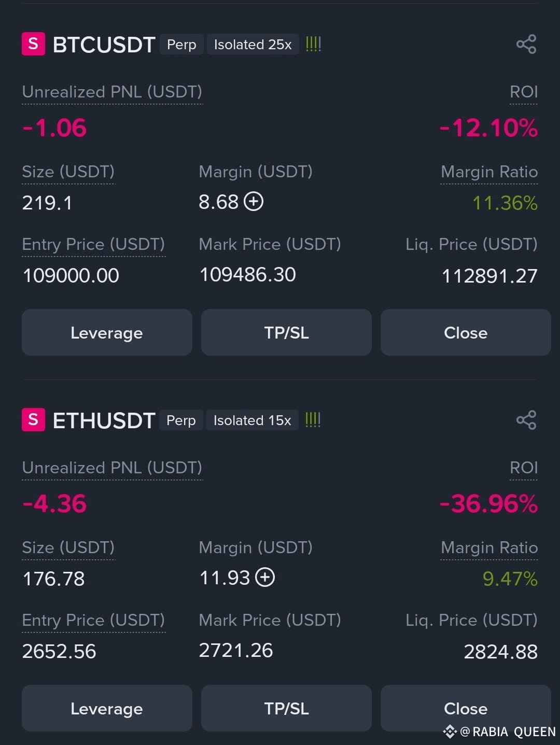Open Leverage settings for ETHUSDT
560x745 pixels.
tap(107, 708)
